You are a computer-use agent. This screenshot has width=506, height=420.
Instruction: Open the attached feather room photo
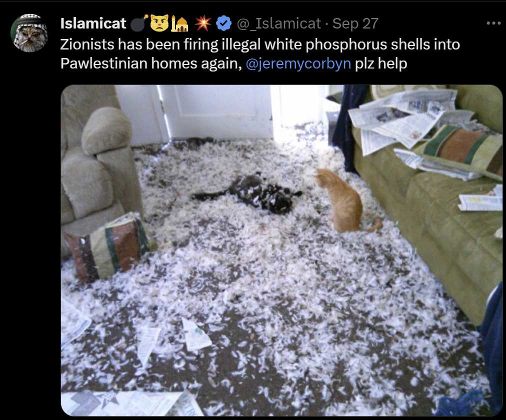281,250
